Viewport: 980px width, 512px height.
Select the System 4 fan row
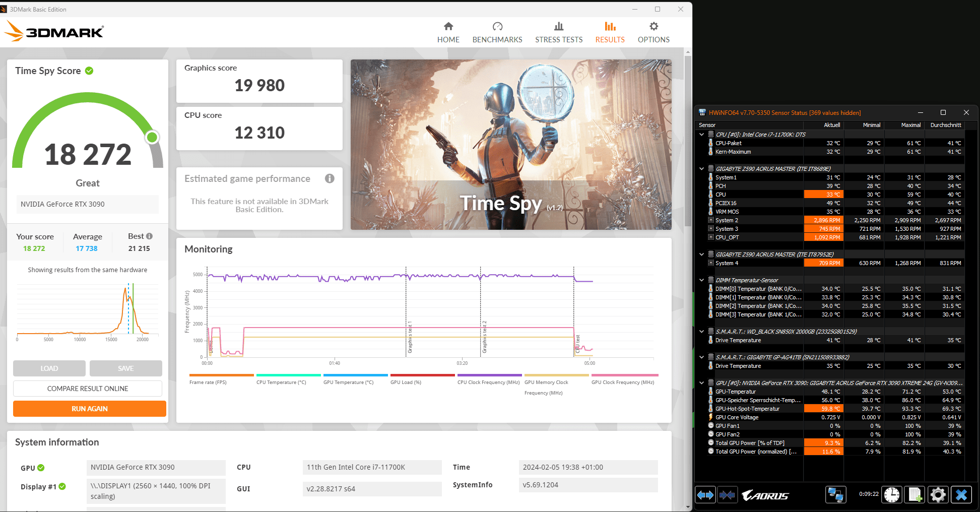pos(830,263)
